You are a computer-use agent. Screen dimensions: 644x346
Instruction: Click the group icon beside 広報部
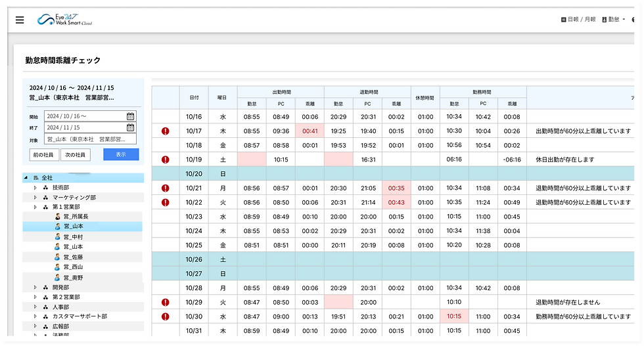click(45, 326)
